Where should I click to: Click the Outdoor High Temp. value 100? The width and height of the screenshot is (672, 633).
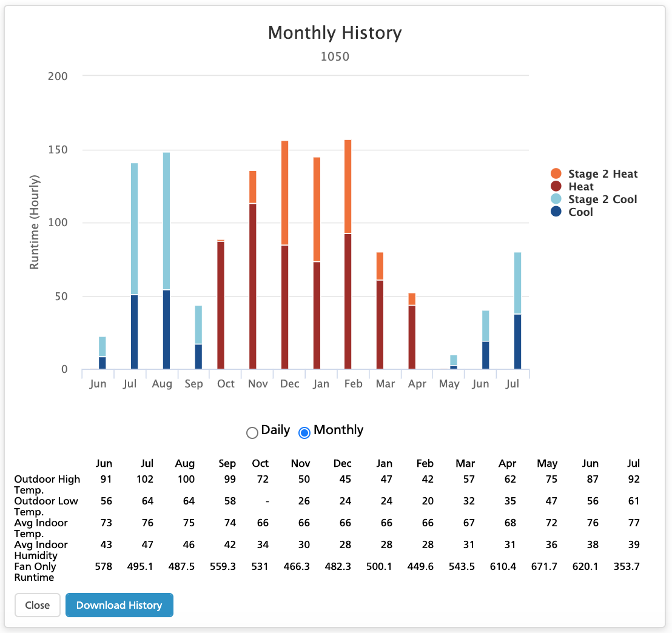click(x=186, y=479)
